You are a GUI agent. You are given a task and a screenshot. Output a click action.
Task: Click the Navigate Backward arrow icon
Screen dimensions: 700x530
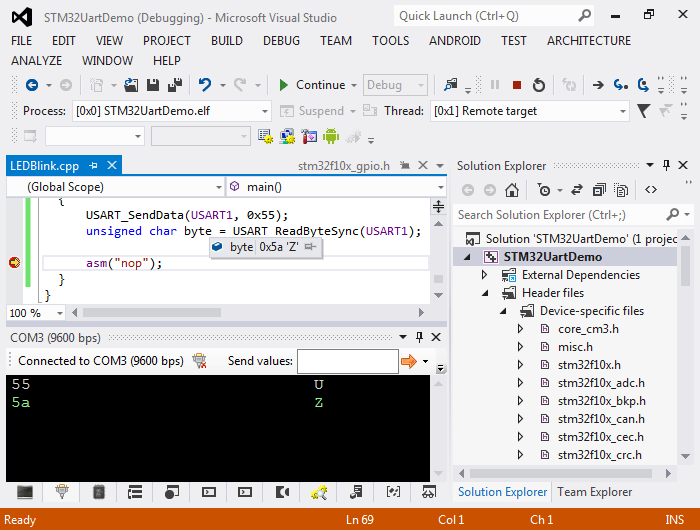[32, 85]
